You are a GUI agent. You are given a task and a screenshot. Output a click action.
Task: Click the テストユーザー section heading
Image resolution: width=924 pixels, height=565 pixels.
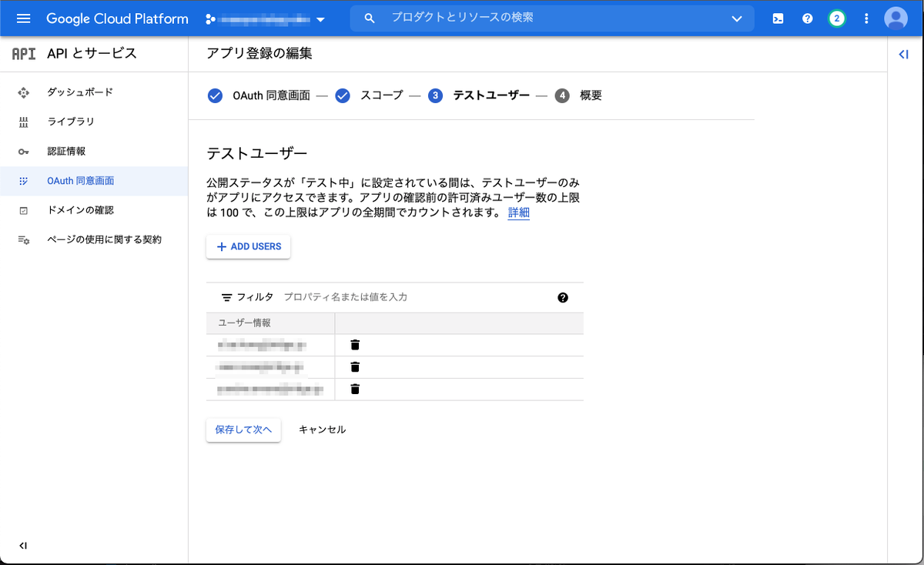click(257, 153)
